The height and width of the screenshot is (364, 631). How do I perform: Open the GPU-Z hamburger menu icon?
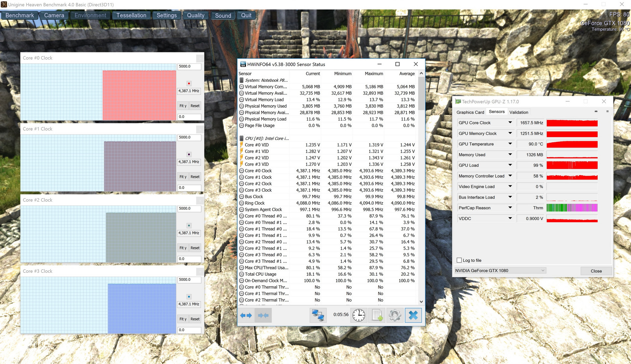pos(607,112)
